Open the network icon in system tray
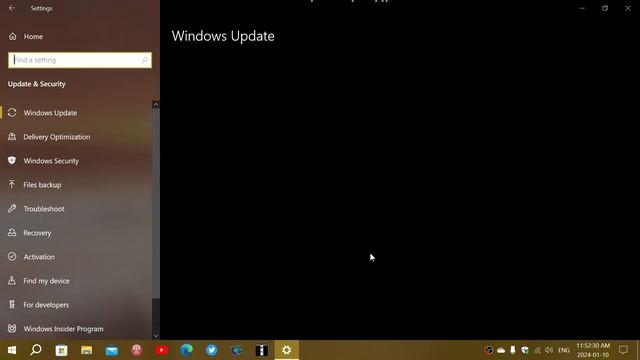Image resolution: width=640 pixels, height=360 pixels. (537, 350)
